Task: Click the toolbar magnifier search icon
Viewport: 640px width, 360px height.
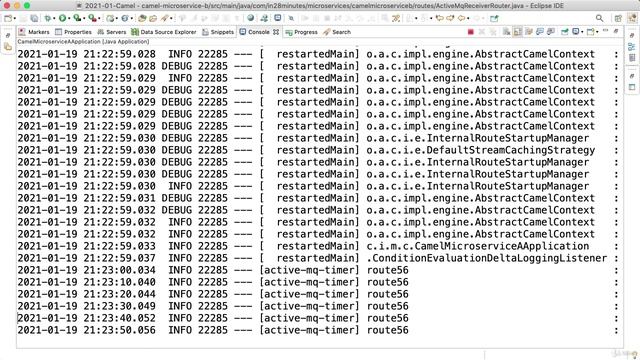Action: [599, 18]
